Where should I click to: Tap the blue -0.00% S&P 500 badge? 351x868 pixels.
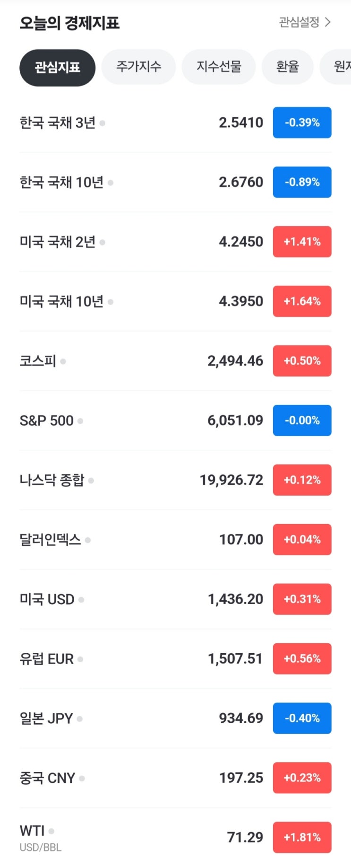click(x=302, y=421)
